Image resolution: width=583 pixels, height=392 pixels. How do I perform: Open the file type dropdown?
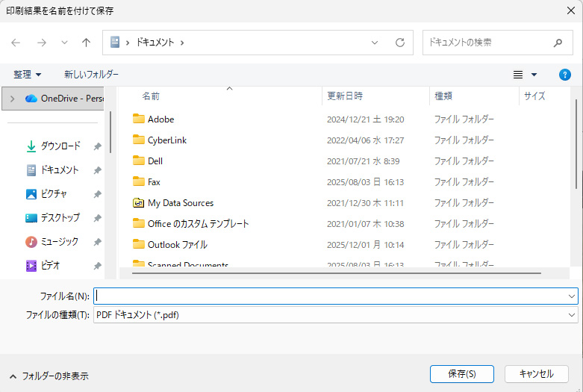pyautogui.click(x=336, y=315)
